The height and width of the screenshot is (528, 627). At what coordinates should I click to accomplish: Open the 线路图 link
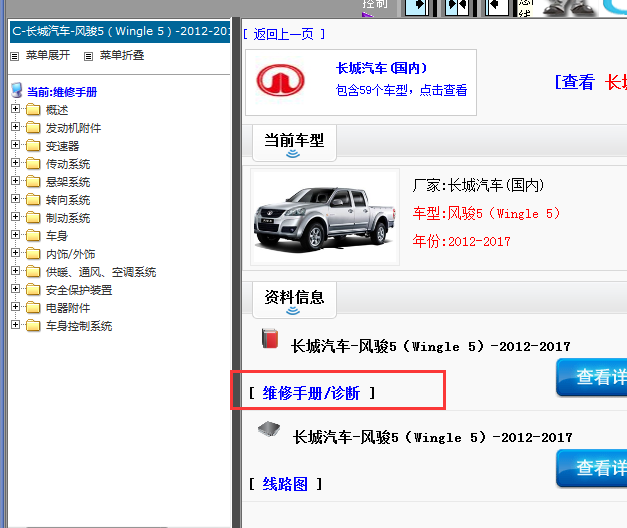[x=285, y=484]
